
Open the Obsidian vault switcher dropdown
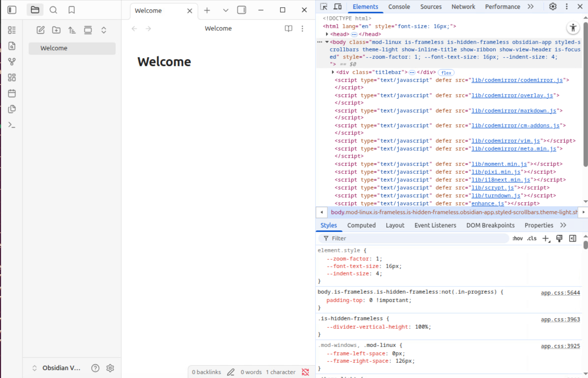pyautogui.click(x=56, y=368)
